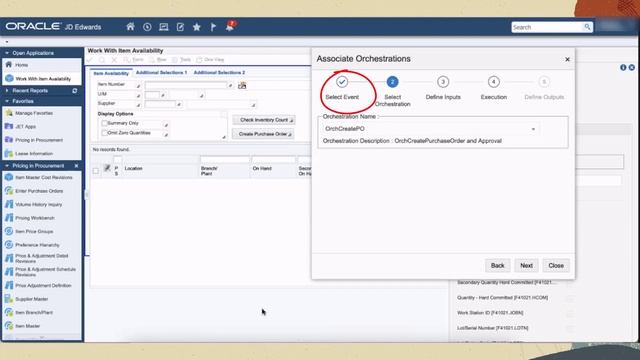The height and width of the screenshot is (360, 640).
Task: Click the Next button in dialog
Action: [526, 266]
